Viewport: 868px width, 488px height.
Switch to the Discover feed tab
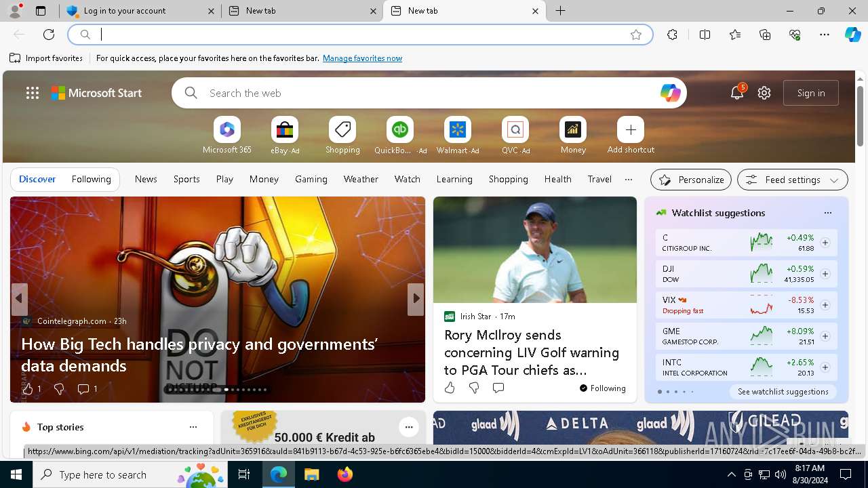click(37, 179)
